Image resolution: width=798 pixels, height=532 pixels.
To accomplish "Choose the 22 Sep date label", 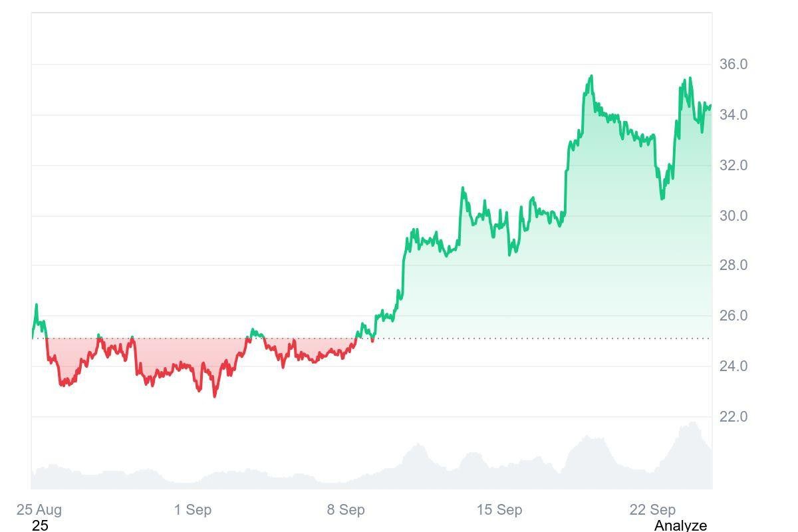I will point(652,510).
